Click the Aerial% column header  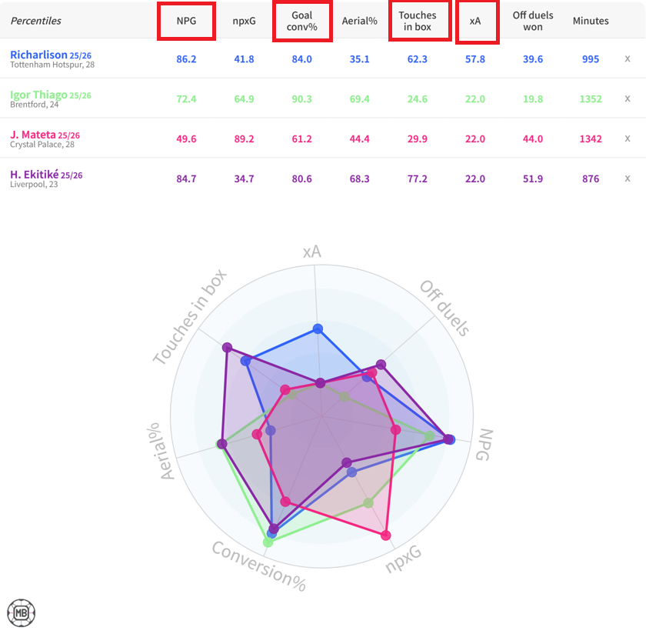(359, 21)
